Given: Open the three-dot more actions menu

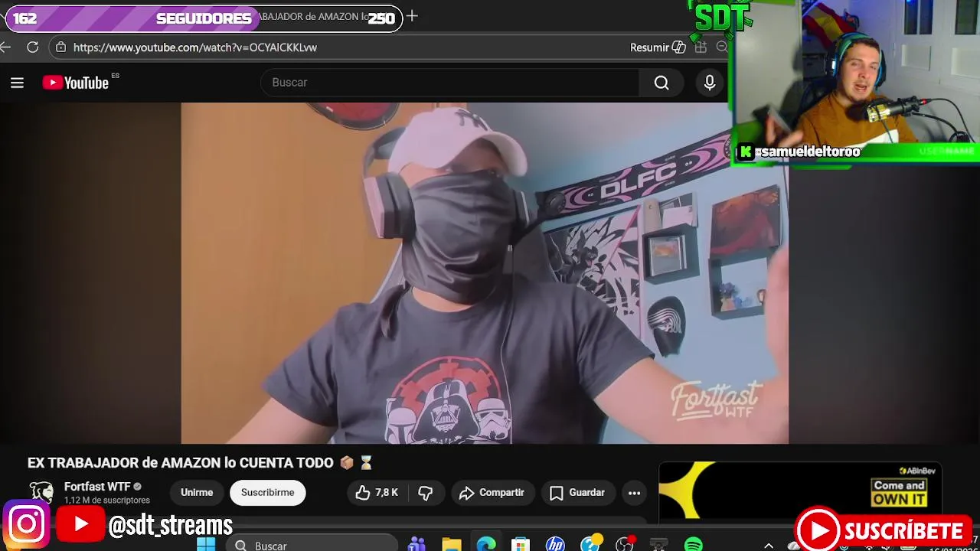Looking at the screenshot, I should click(x=634, y=493).
